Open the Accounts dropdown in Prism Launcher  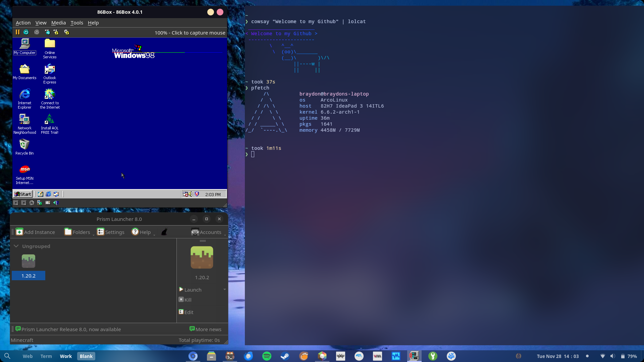(209, 232)
